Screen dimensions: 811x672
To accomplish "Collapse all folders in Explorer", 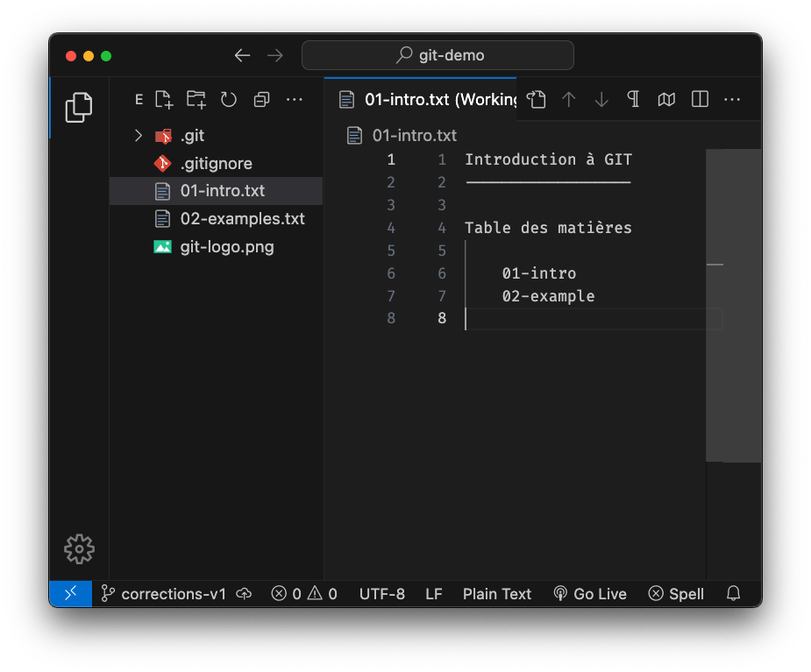I will [262, 99].
